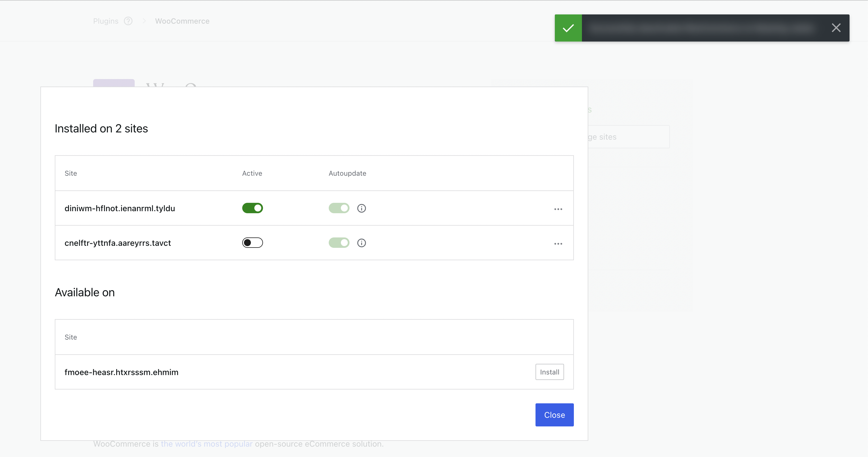The width and height of the screenshot is (868, 457).
Task: Click the green checkmark notification icon
Action: (x=568, y=28)
